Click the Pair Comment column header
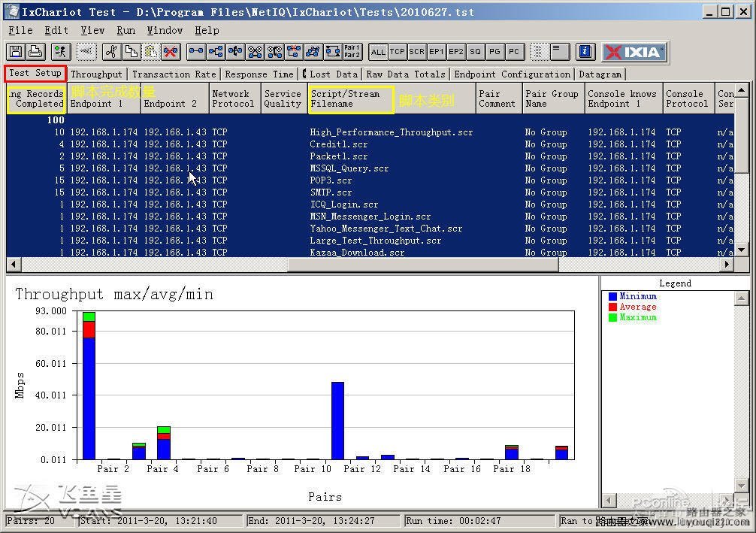Viewport: 756px width, 533px height. pyautogui.click(x=497, y=98)
